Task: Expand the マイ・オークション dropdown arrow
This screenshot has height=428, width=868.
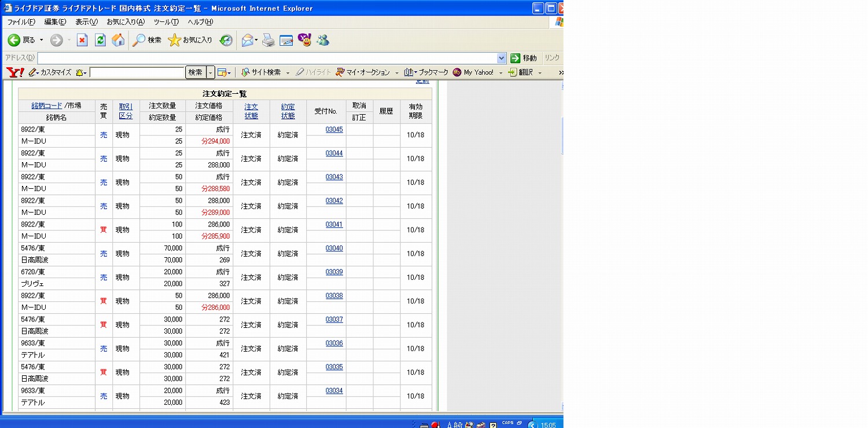Action: tap(397, 72)
